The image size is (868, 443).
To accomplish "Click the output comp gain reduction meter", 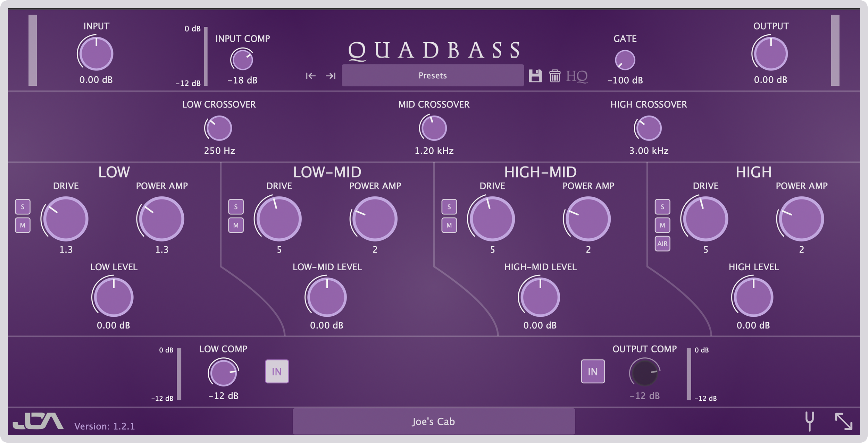I will click(x=688, y=374).
